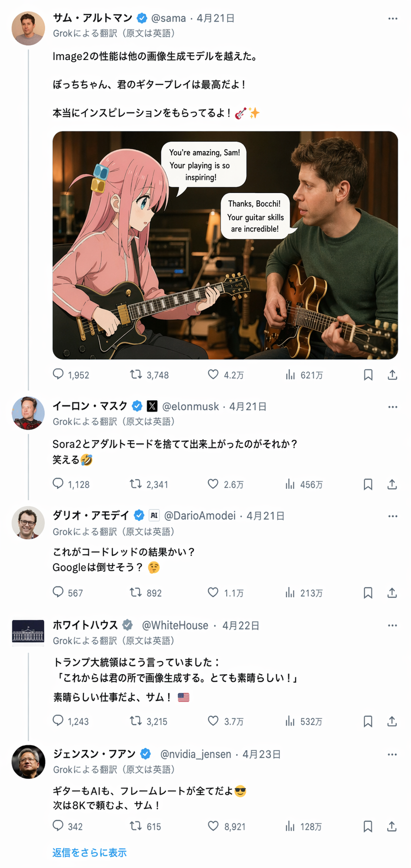The image size is (411, 868).
Task: Reply to Jensen Huang's post
Action: (58, 826)
